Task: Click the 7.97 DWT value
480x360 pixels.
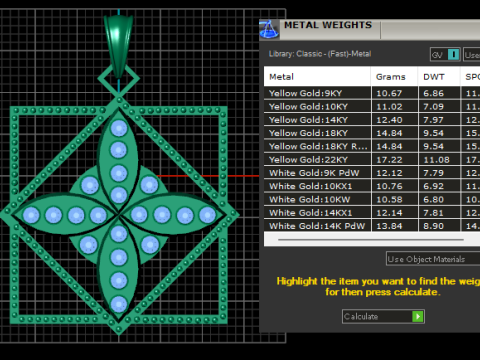Action: pos(433,120)
